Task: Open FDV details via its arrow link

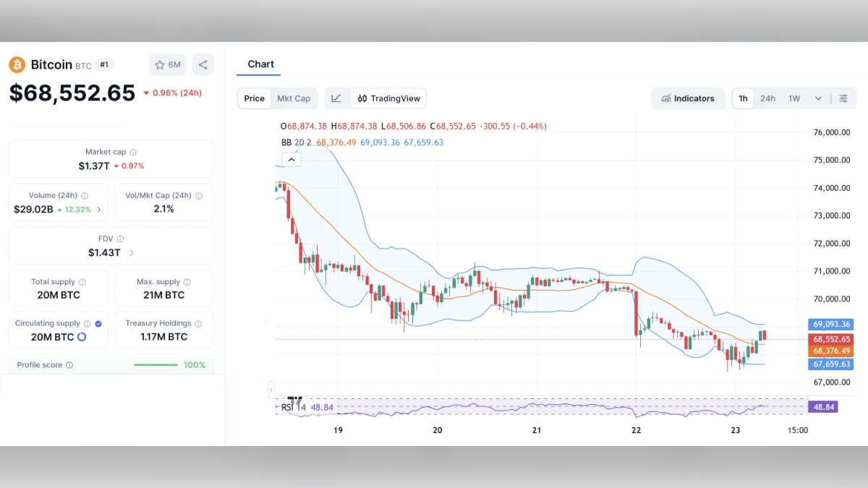Action: (132, 251)
